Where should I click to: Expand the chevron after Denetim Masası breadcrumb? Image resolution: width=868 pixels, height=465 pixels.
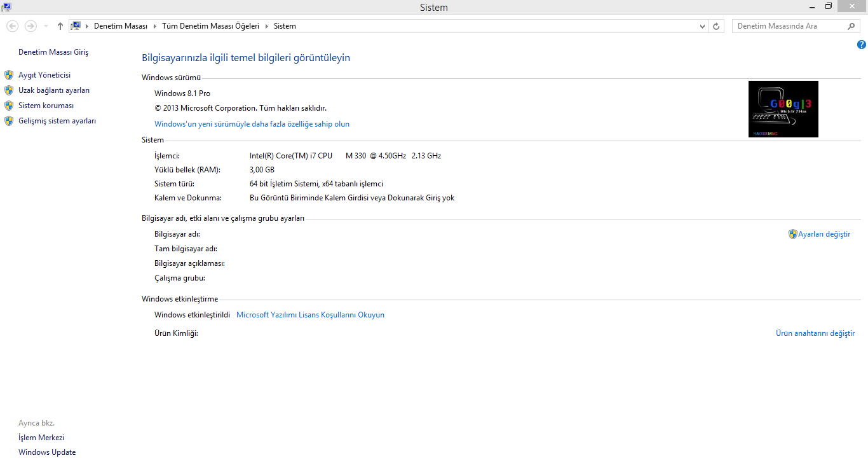(155, 26)
